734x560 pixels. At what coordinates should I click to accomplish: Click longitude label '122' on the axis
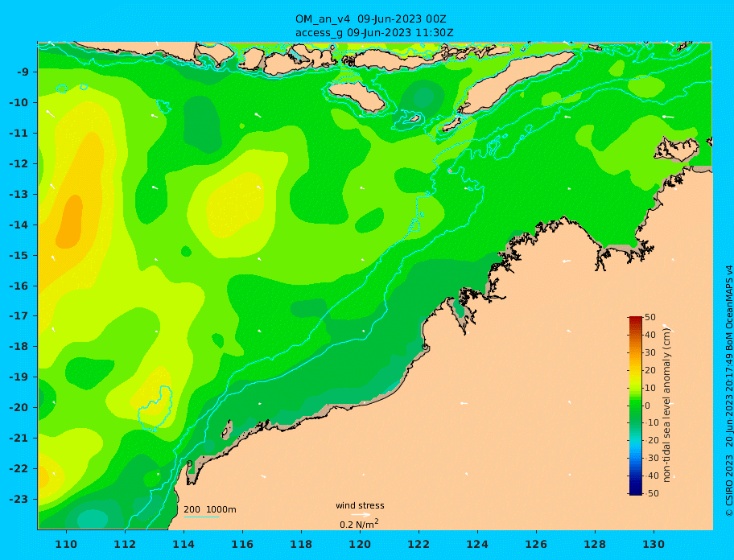pos(419,545)
